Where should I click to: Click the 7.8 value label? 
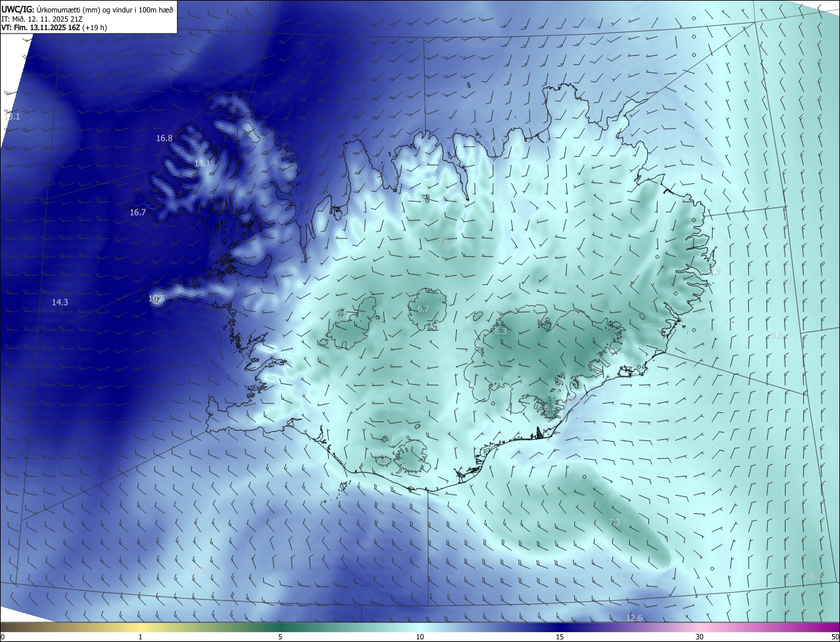[x=444, y=243]
